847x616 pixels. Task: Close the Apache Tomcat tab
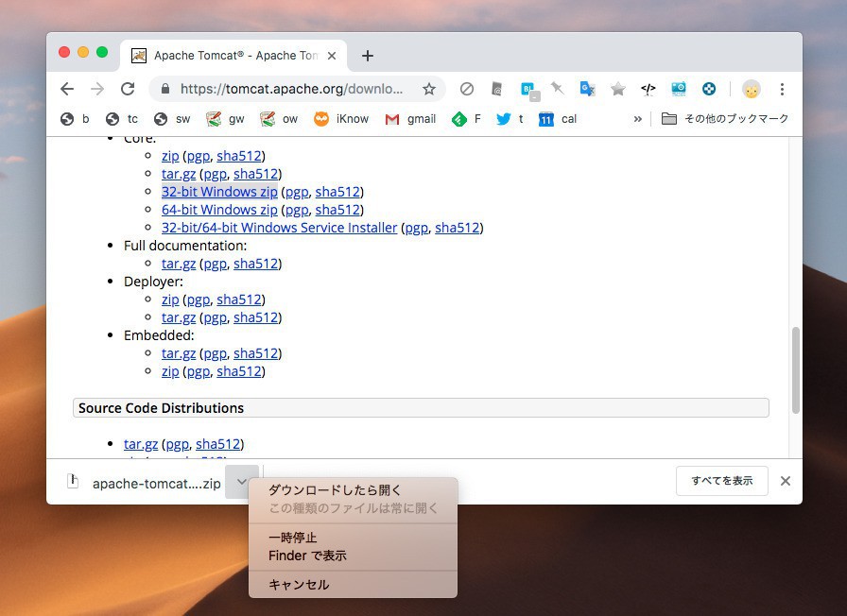coord(332,56)
